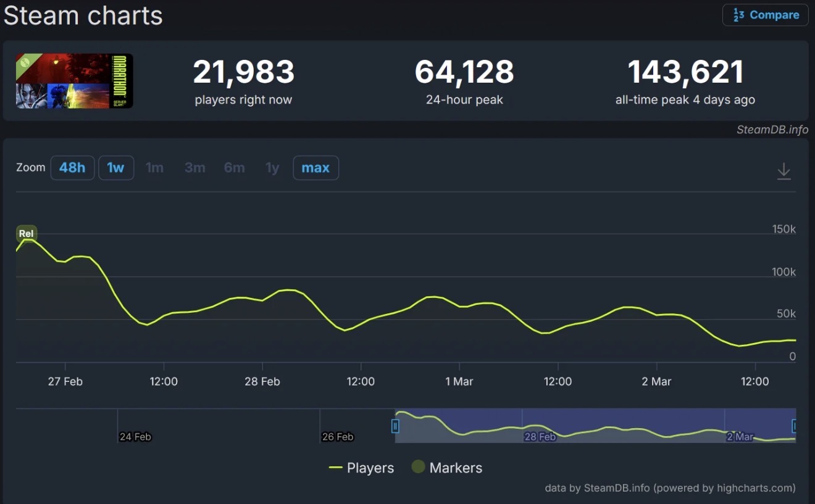This screenshot has width=815, height=504.
Task: Click the 27 Feb axis label
Action: click(x=65, y=382)
